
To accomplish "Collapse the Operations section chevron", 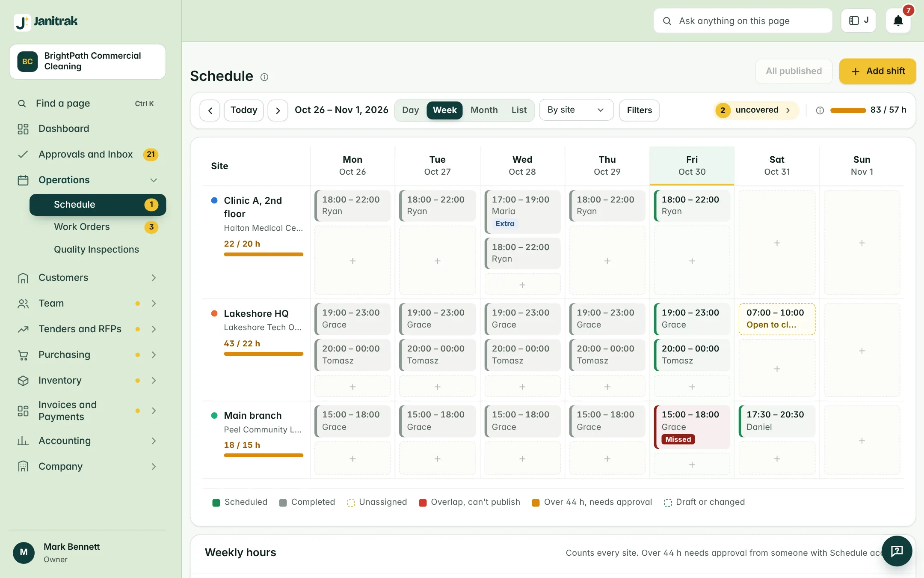I will click(x=154, y=180).
